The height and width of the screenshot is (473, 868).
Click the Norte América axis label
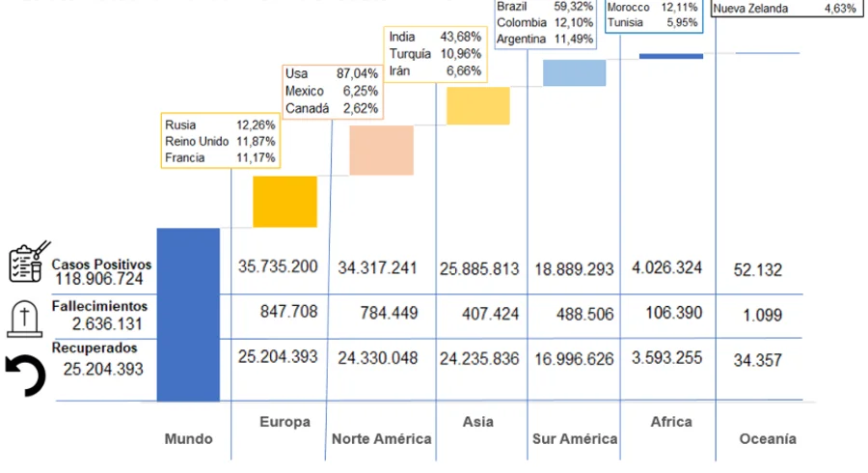click(x=381, y=438)
